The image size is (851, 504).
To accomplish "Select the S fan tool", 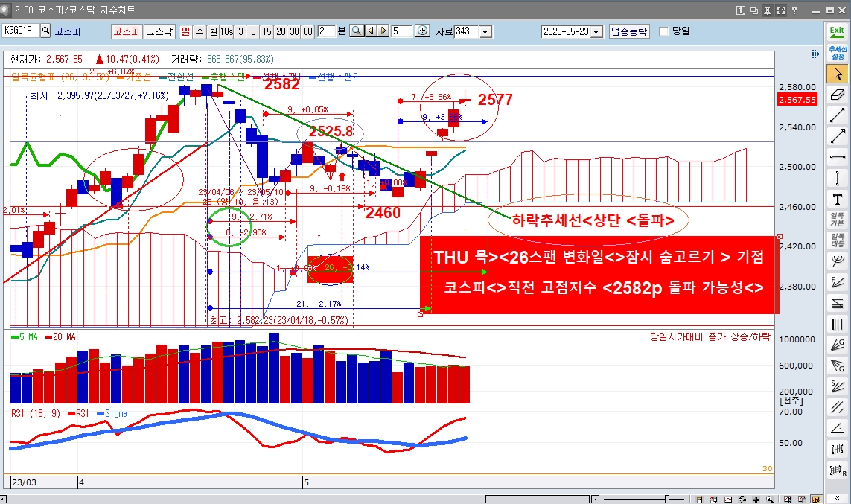I will click(x=837, y=386).
